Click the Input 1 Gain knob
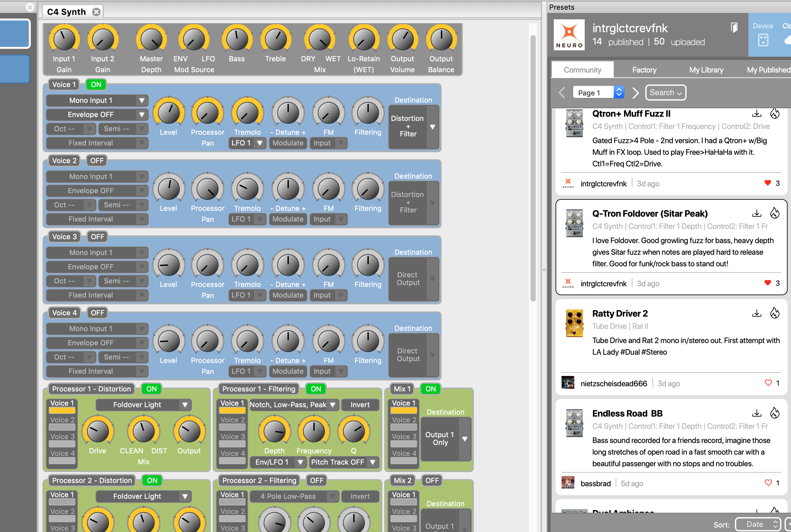Screen dimensions: 791x532 coord(64,40)
